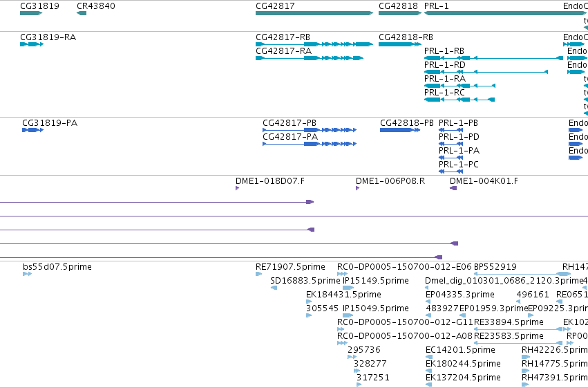Click the 295736 feature label
Screen dimensions: 588x388
point(363,350)
